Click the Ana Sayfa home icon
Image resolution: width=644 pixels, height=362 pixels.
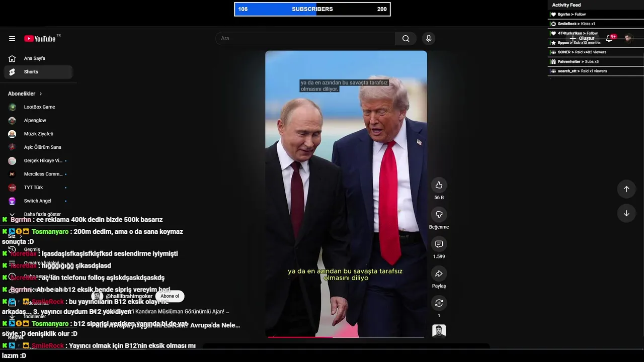[12, 58]
